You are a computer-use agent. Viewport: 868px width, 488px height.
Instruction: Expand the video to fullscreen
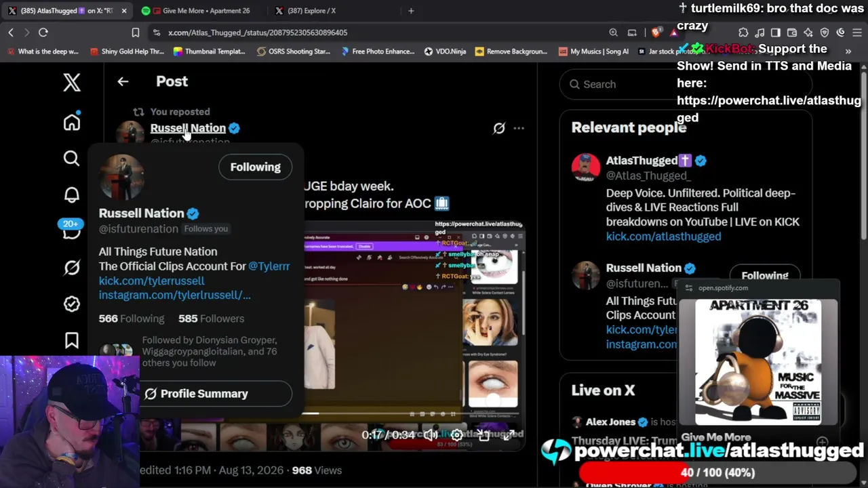pyautogui.click(x=508, y=434)
